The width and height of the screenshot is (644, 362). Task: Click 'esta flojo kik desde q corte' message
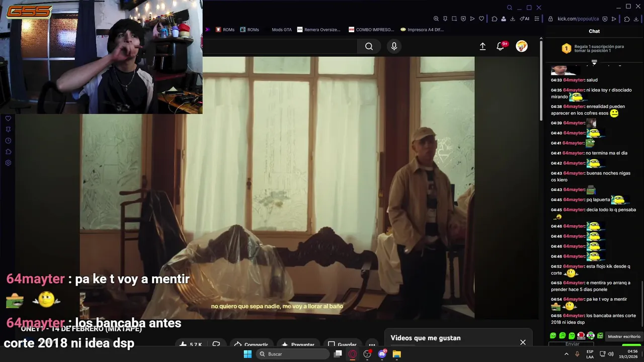tap(591, 270)
